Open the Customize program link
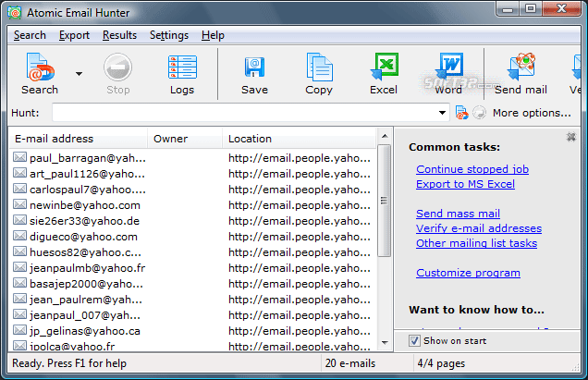The image size is (588, 380). pyautogui.click(x=468, y=273)
